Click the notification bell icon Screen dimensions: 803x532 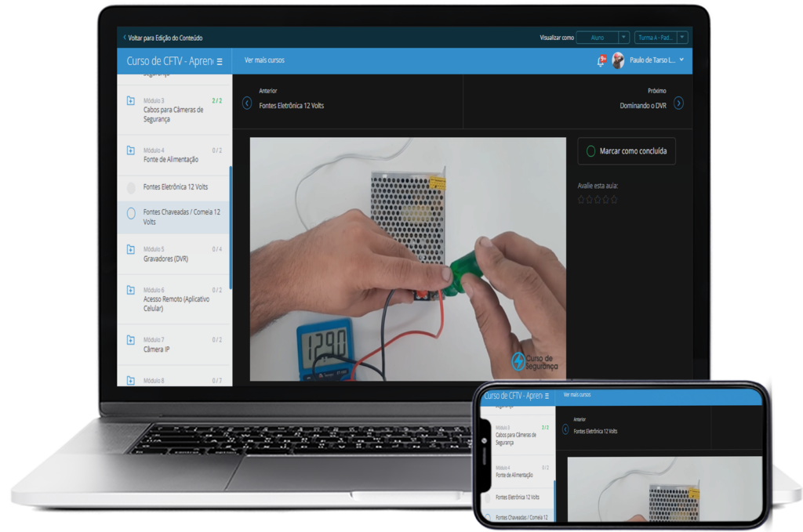pyautogui.click(x=601, y=60)
